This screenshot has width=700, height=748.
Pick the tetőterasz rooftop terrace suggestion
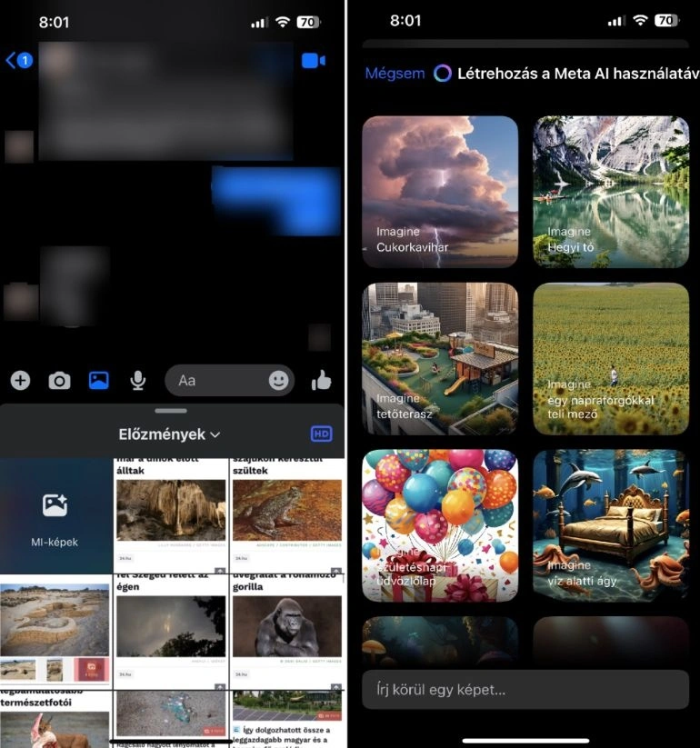click(x=440, y=358)
